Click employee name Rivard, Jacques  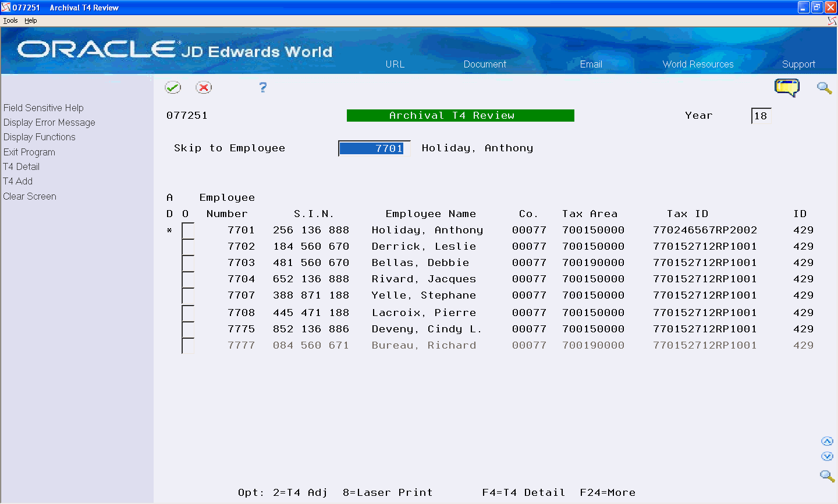(x=424, y=279)
